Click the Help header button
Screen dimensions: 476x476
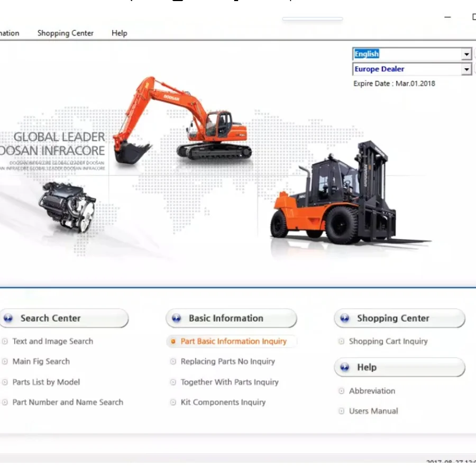point(399,368)
